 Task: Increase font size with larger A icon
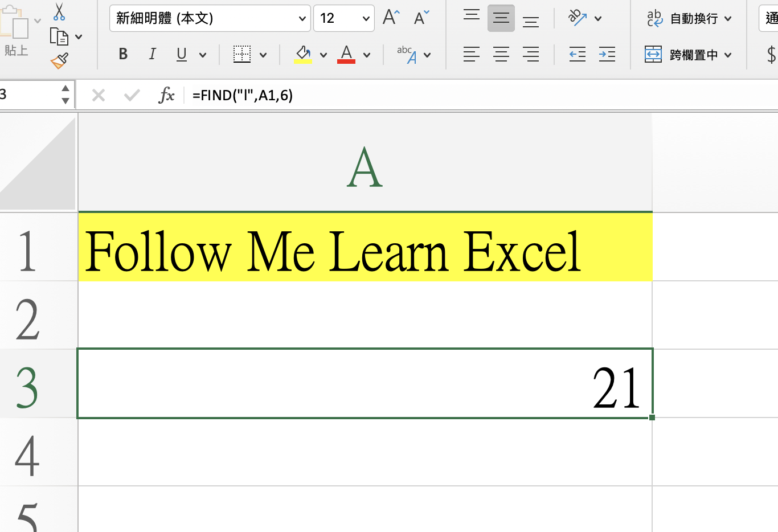point(391,18)
